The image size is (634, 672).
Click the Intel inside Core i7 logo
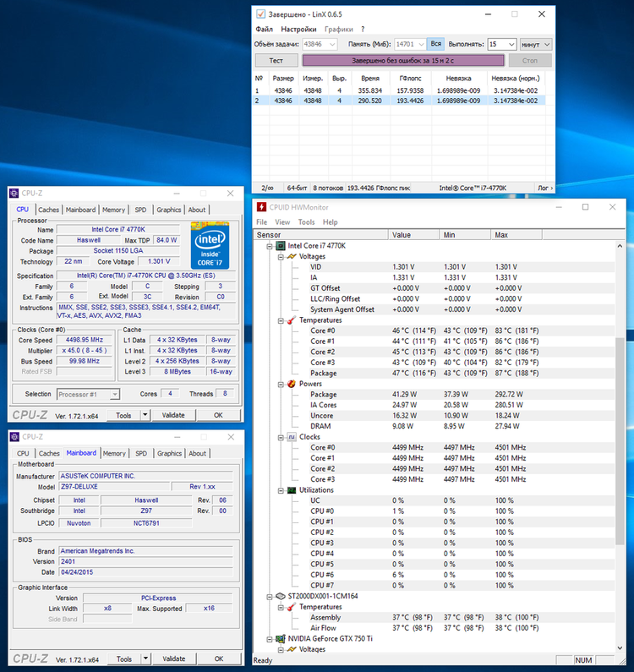[210, 244]
